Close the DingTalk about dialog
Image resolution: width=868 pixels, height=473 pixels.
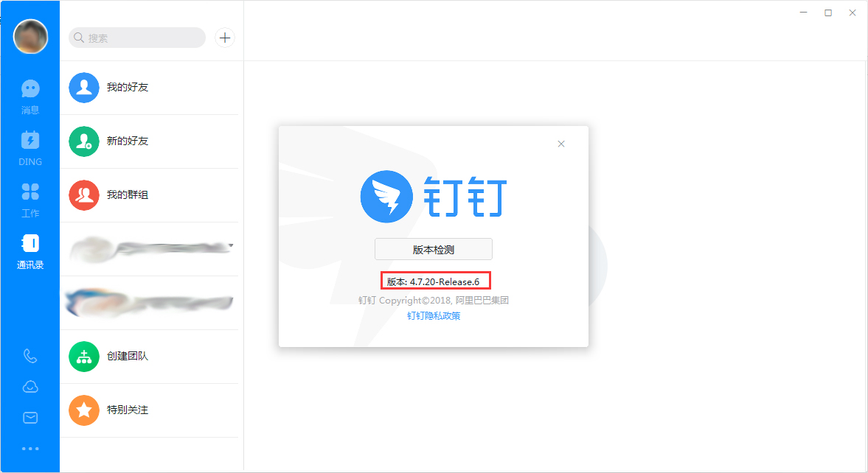pos(561,144)
